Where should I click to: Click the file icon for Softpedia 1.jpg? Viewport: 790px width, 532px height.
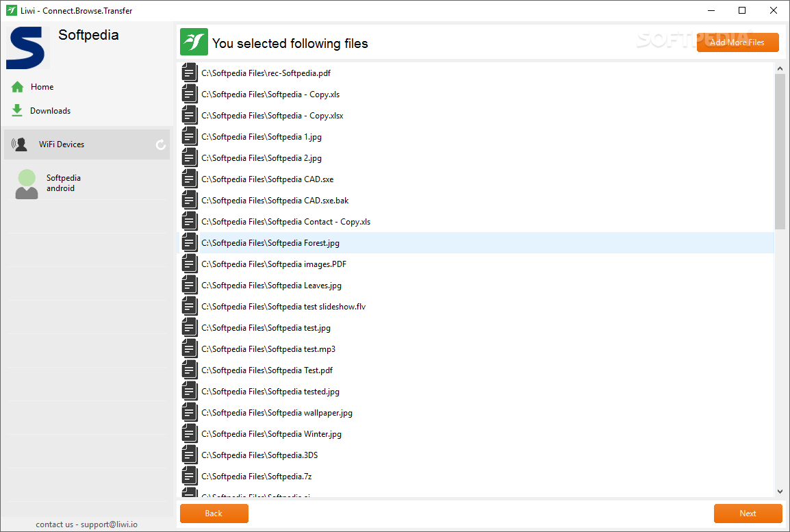(190, 136)
